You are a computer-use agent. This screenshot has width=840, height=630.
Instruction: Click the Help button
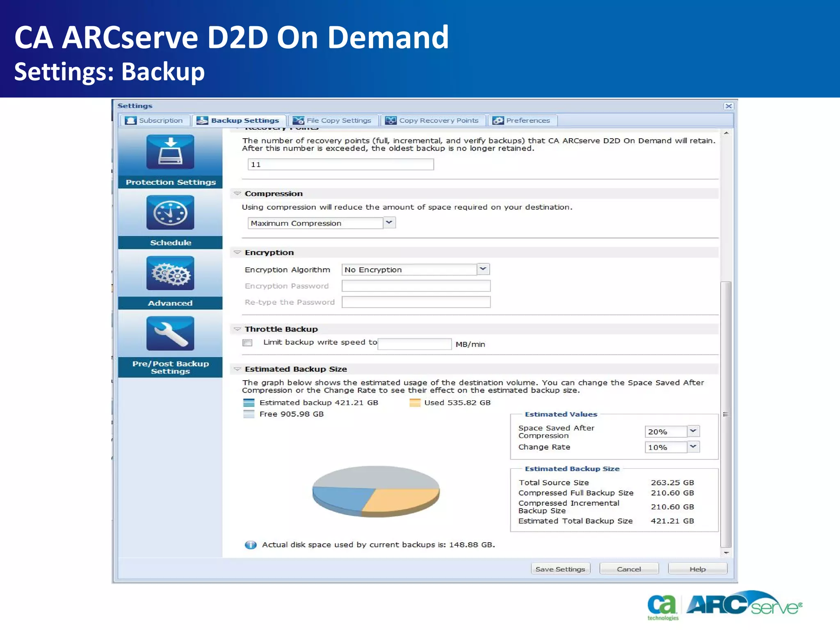[698, 569]
